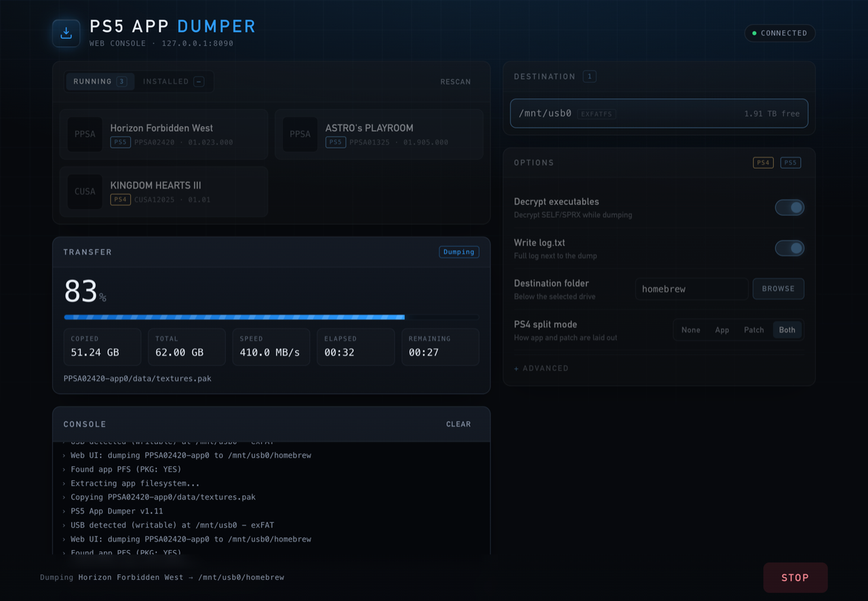
Task: Click the footer status 'Dumping Horizon Forbidden West'
Action: point(112,577)
